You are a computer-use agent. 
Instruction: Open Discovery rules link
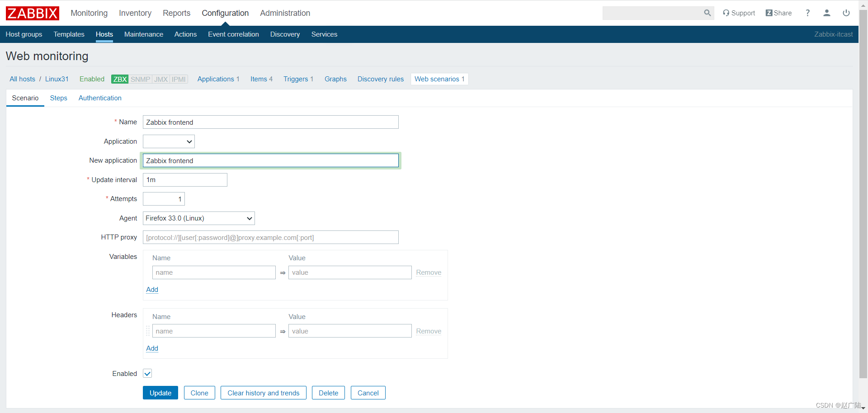click(381, 79)
